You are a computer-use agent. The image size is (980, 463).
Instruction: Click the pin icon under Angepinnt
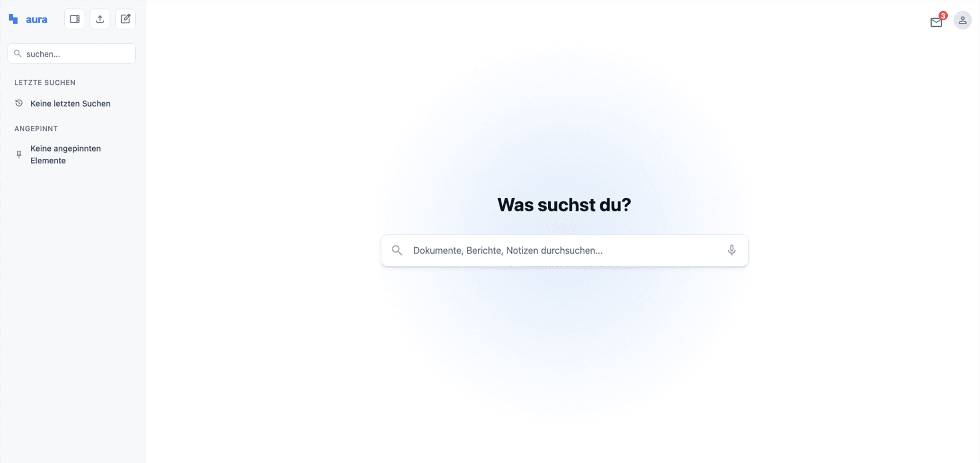click(x=19, y=154)
